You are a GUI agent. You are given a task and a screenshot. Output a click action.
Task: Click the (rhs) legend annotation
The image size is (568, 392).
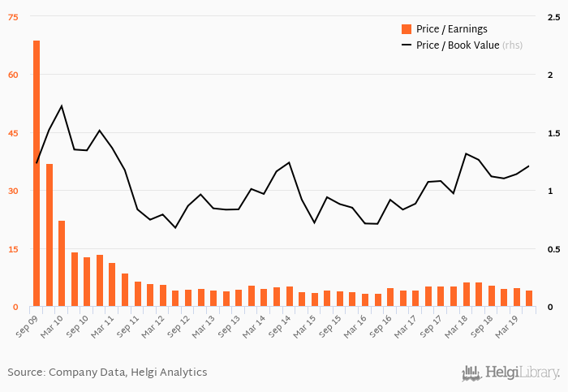click(512, 45)
